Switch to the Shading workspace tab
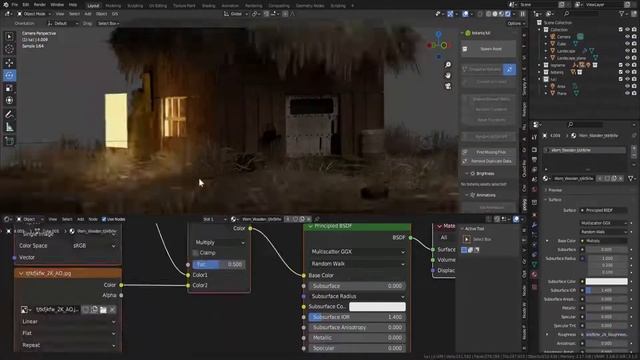The image size is (640, 360). point(208,6)
